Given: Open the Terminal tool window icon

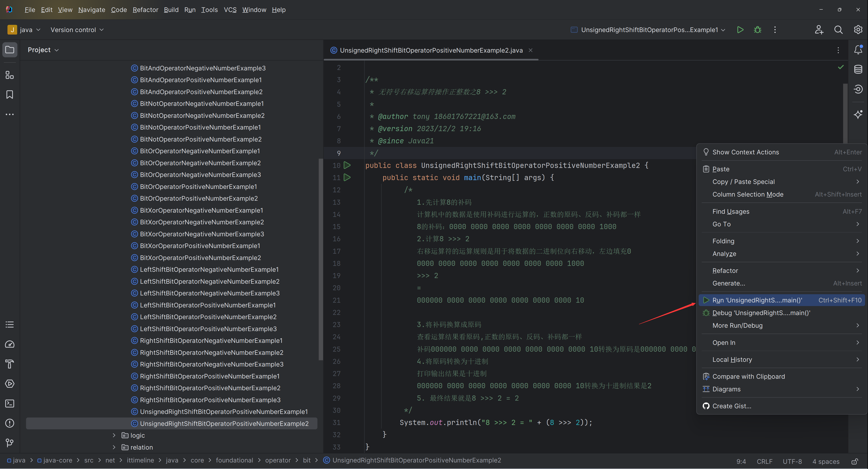Looking at the screenshot, I should 10,403.
